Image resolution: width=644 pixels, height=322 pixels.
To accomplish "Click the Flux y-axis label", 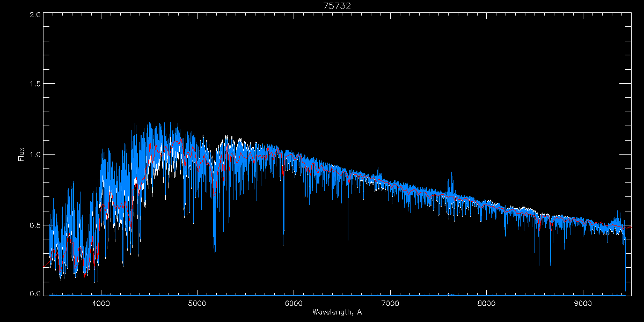I will (21, 155).
